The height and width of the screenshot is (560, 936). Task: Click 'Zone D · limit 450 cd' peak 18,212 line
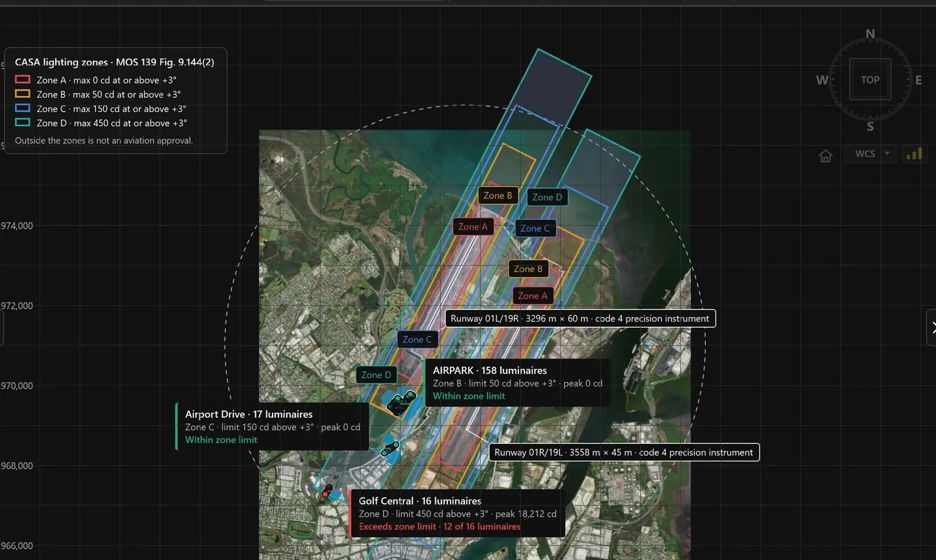click(457, 514)
